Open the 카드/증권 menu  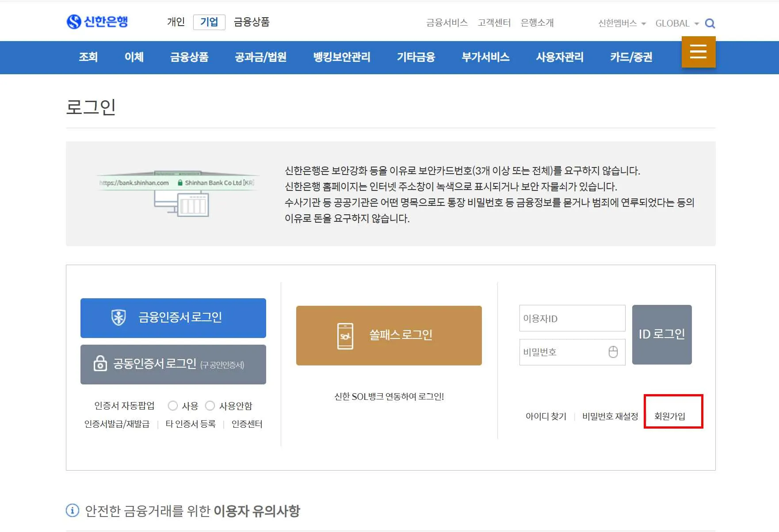pyautogui.click(x=631, y=57)
